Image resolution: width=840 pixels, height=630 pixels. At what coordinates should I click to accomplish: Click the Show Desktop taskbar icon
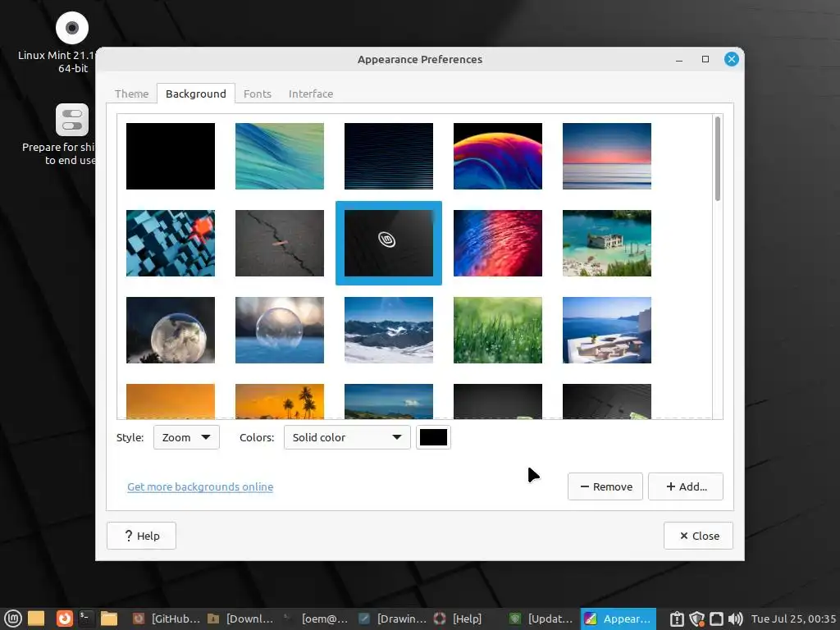[x=36, y=619]
